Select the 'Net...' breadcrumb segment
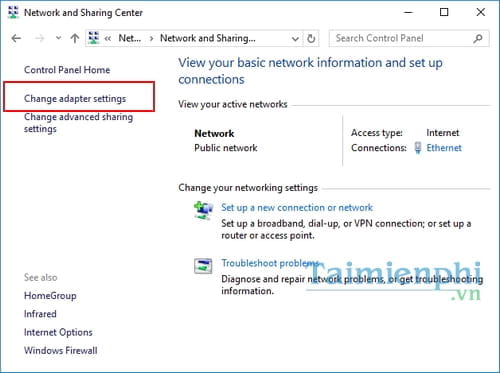 130,38
